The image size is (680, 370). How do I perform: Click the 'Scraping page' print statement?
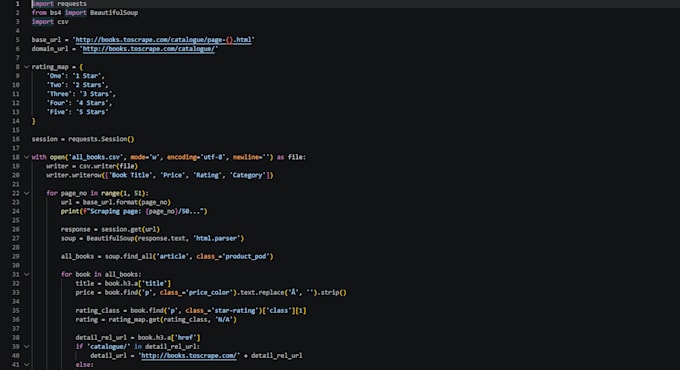(134, 211)
